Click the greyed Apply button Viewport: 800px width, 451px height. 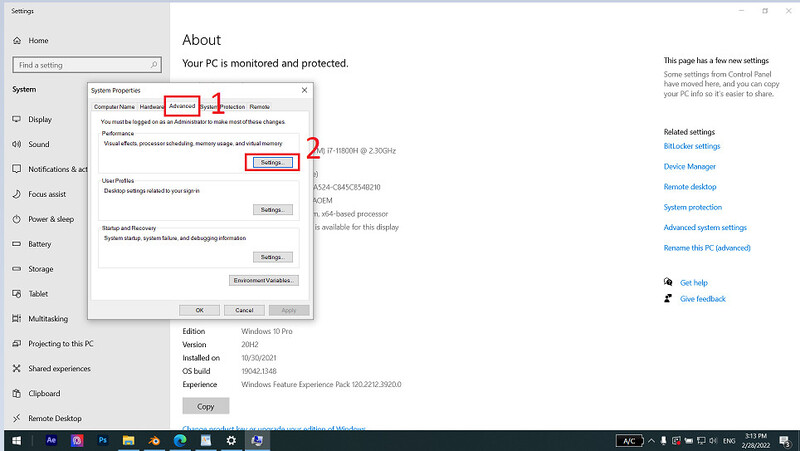click(x=289, y=310)
